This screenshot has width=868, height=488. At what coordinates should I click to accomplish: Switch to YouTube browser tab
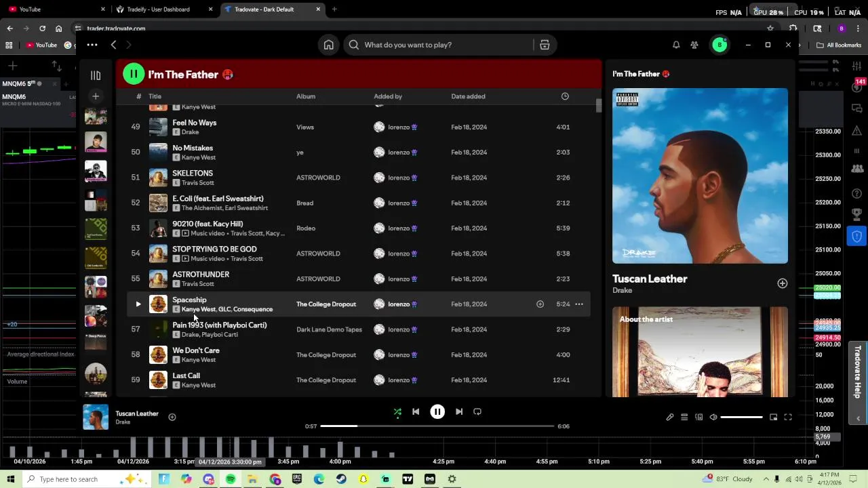tap(56, 9)
